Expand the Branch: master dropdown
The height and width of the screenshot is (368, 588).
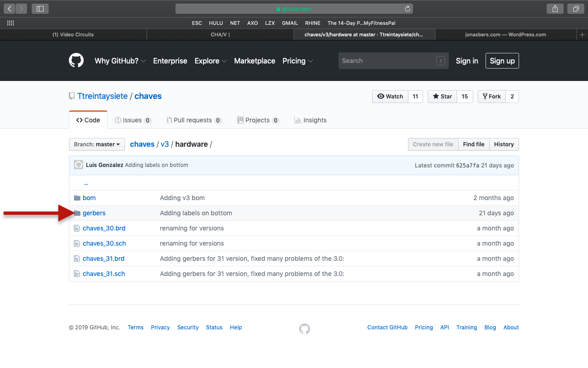pos(97,144)
